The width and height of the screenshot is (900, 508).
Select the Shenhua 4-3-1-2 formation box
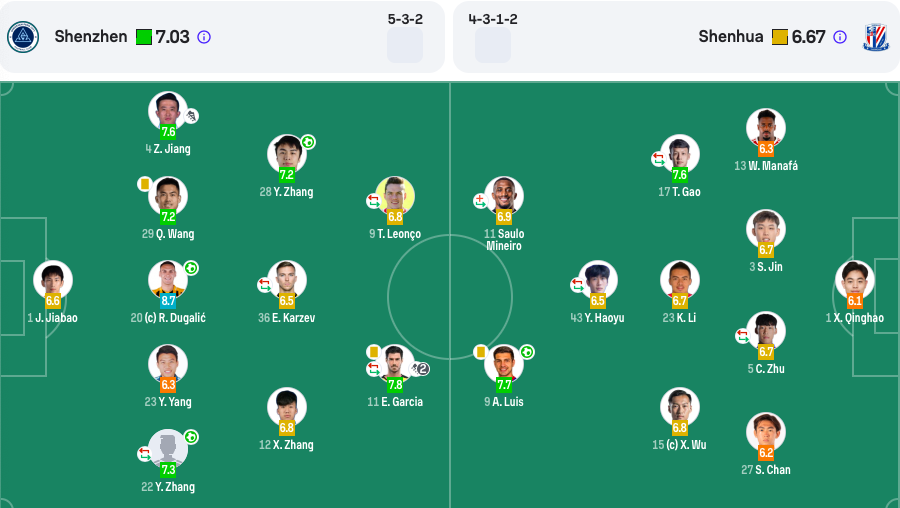pyautogui.click(x=493, y=45)
